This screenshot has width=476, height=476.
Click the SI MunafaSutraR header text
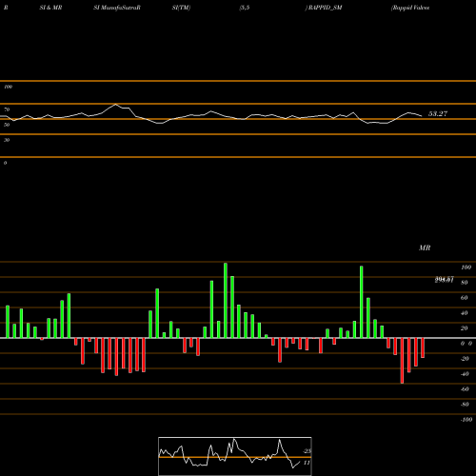coord(117,8)
